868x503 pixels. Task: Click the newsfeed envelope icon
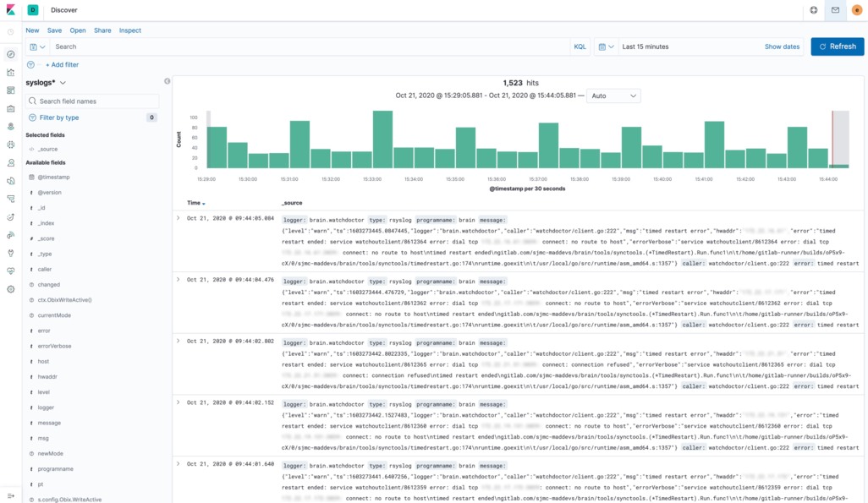coord(835,10)
